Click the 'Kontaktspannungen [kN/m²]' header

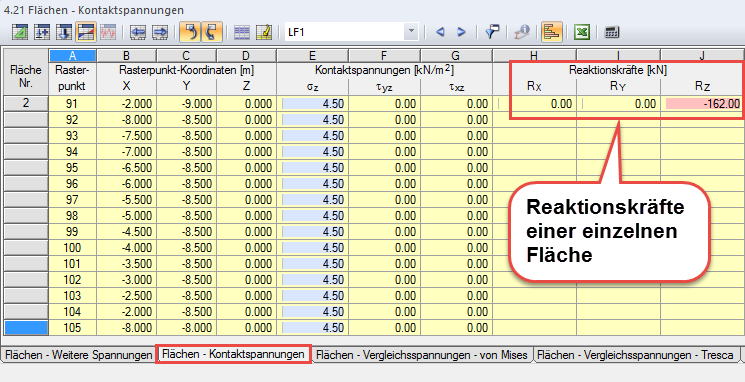(384, 70)
